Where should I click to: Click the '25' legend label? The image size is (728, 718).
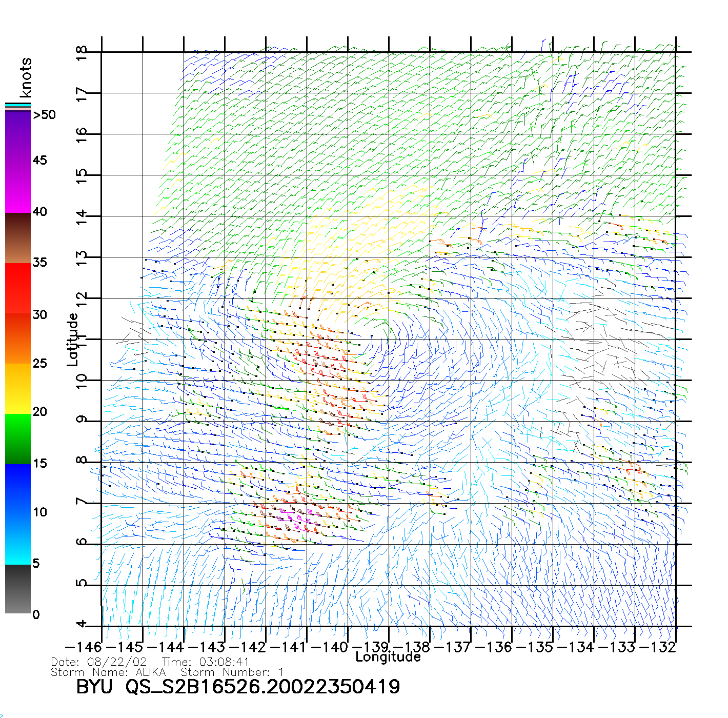(39, 363)
